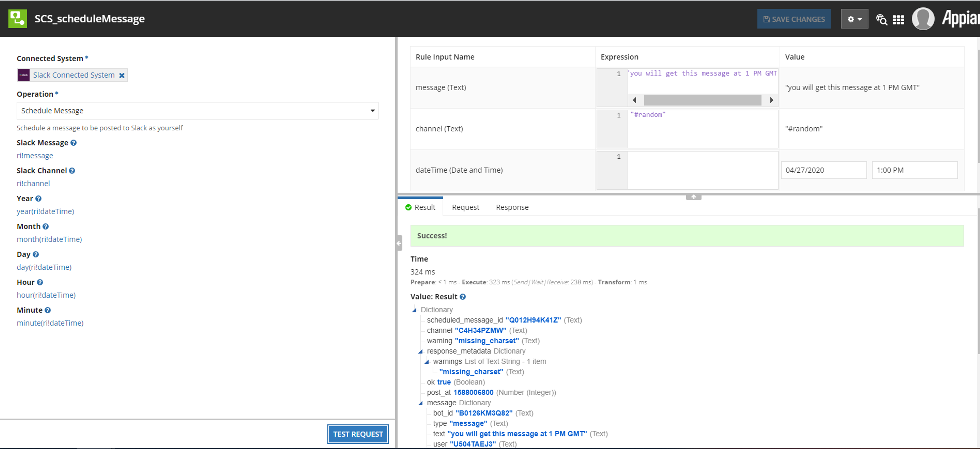Show help for Day field

36,254
